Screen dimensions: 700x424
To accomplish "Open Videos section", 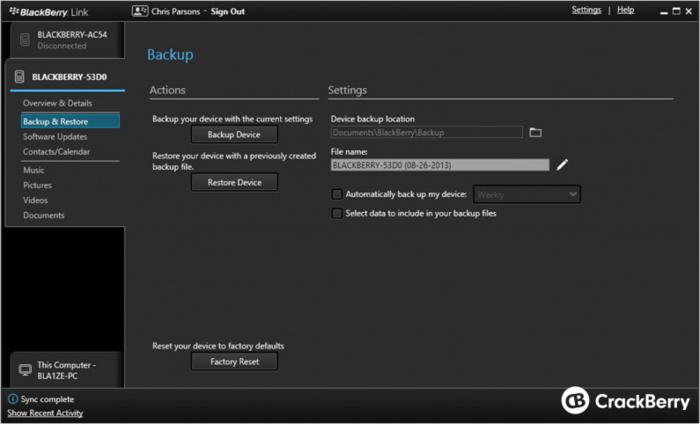I will point(35,200).
